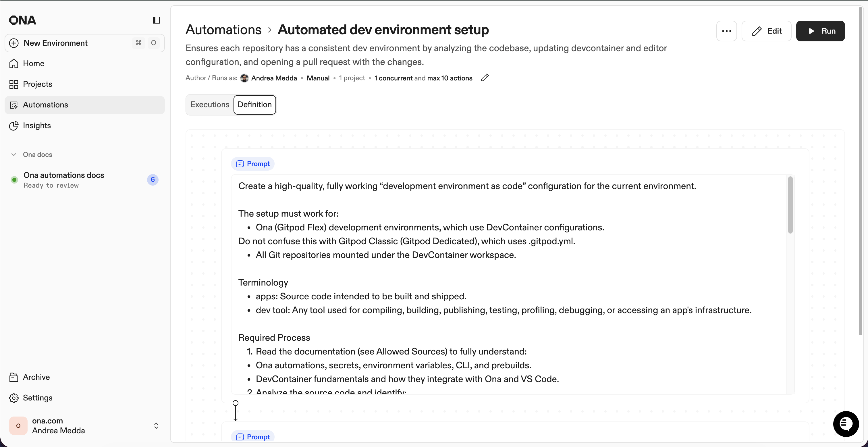
Task: Create a New Environment
Action: [x=55, y=43]
